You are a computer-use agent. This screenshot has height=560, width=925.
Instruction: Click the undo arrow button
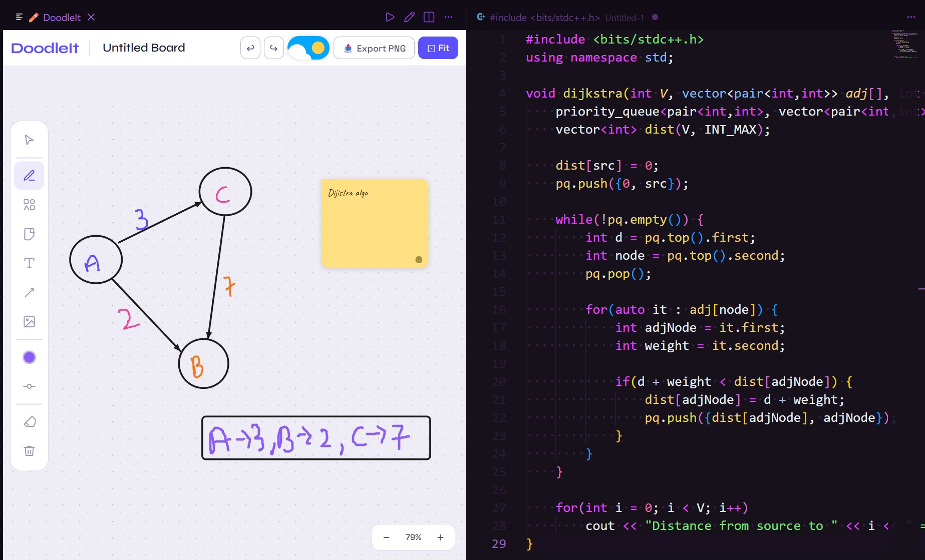pos(250,48)
